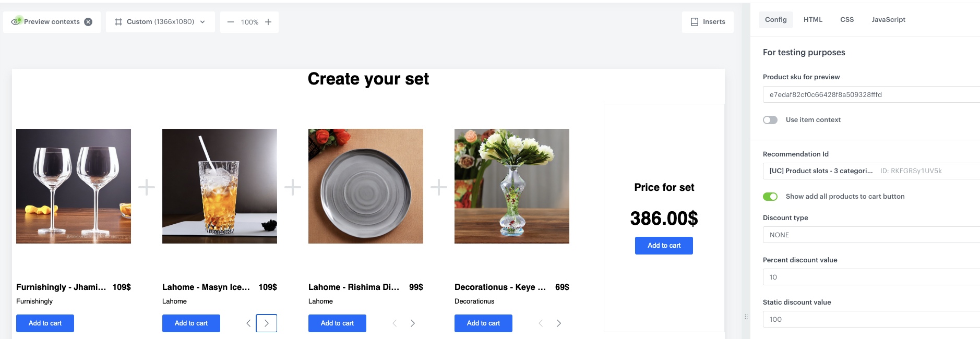Click the frame icon beside Custom resolution
Viewport: 980px width, 339px height.
point(118,21)
